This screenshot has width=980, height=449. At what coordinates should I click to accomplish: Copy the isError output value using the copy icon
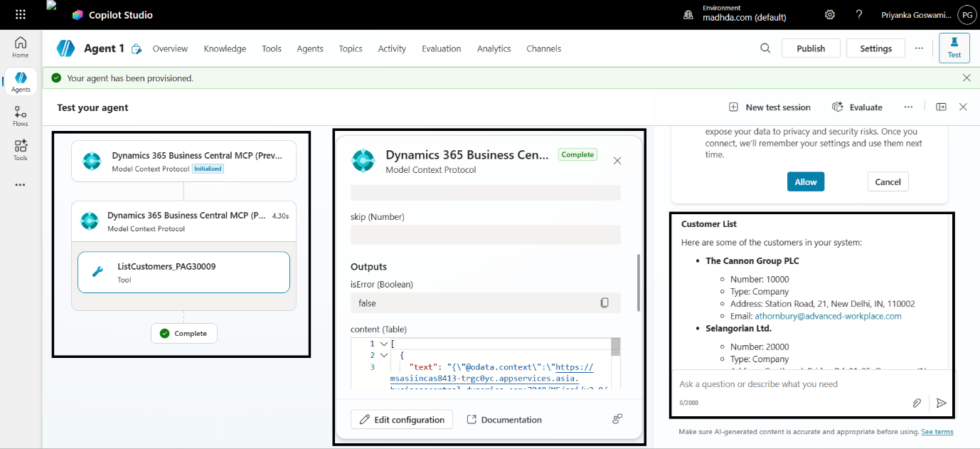pos(604,302)
